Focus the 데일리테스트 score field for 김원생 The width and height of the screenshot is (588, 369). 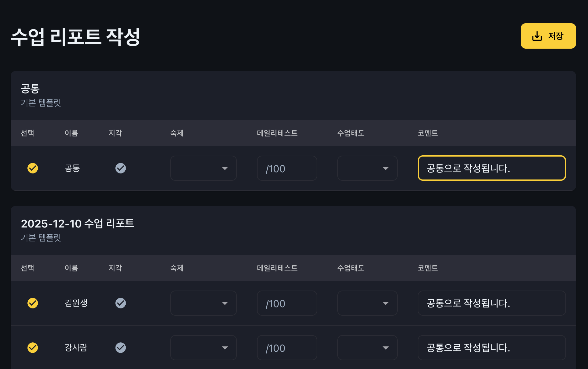287,303
